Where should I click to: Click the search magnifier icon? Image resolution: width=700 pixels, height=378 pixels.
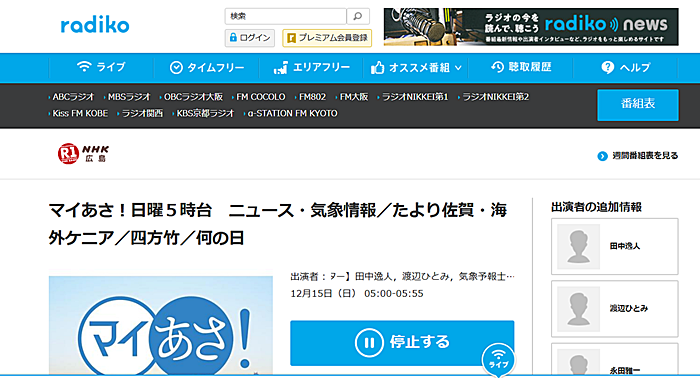tap(358, 17)
